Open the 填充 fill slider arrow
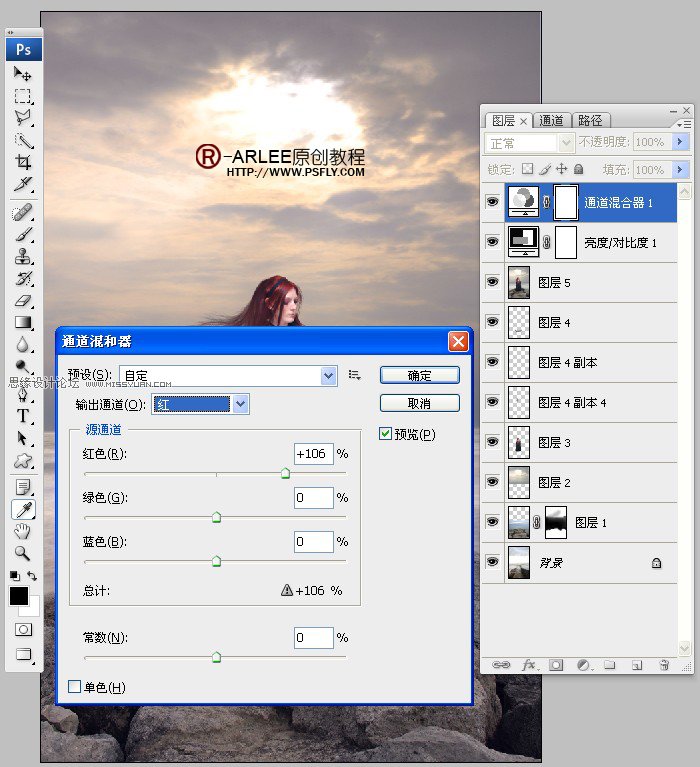The image size is (700, 767). 680,170
